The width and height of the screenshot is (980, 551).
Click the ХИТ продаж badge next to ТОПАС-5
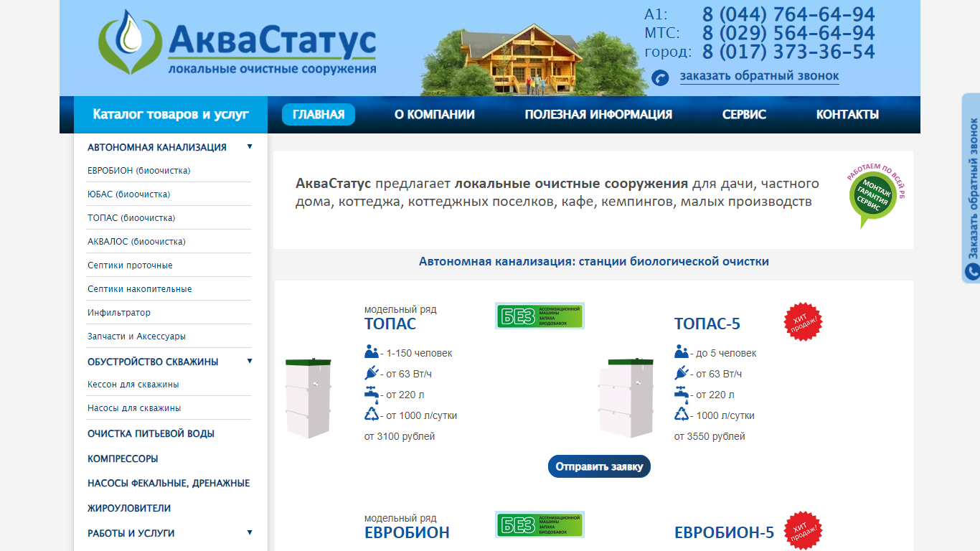click(803, 322)
